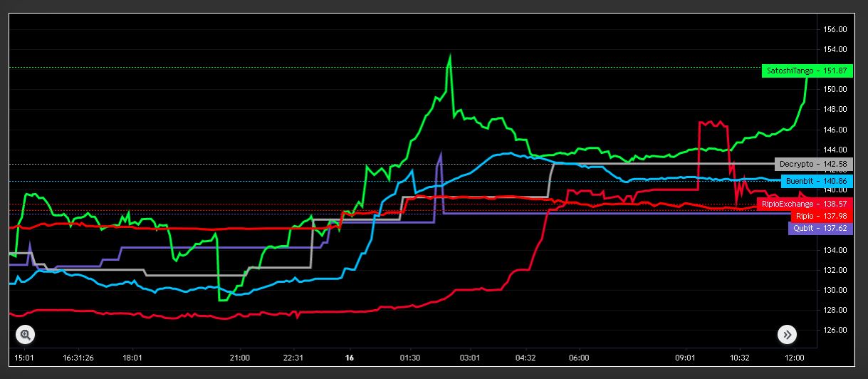The height and width of the screenshot is (379, 868).
Task: Click the green SatoshiTango line's highest peak
Action: coord(450,55)
